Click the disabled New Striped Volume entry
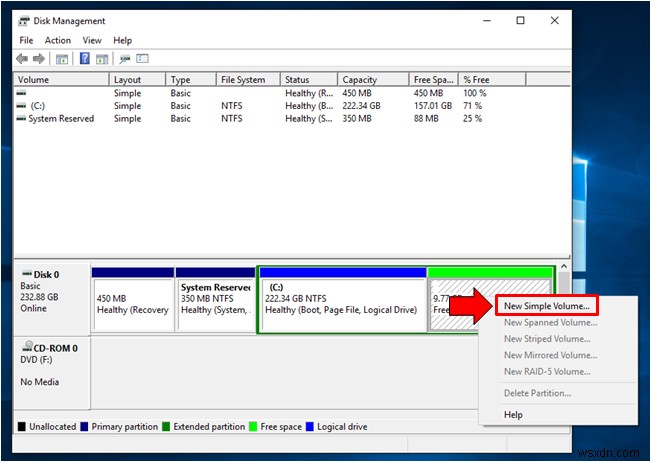 pos(547,339)
